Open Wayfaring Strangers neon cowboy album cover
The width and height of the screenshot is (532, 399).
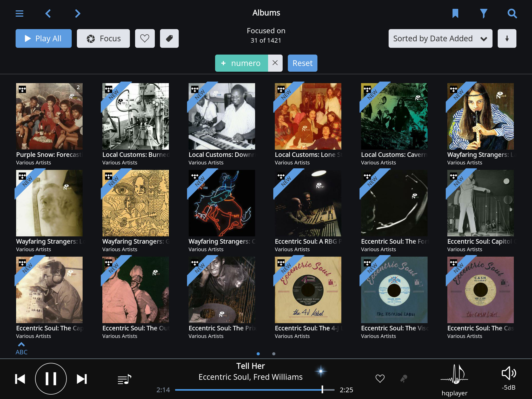[x=222, y=203]
